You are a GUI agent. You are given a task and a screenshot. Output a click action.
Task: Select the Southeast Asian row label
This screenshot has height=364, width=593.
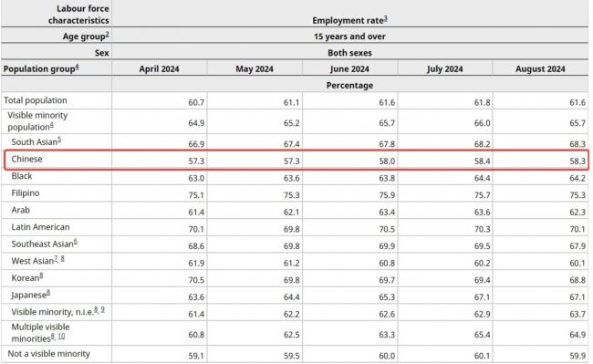tap(42, 244)
